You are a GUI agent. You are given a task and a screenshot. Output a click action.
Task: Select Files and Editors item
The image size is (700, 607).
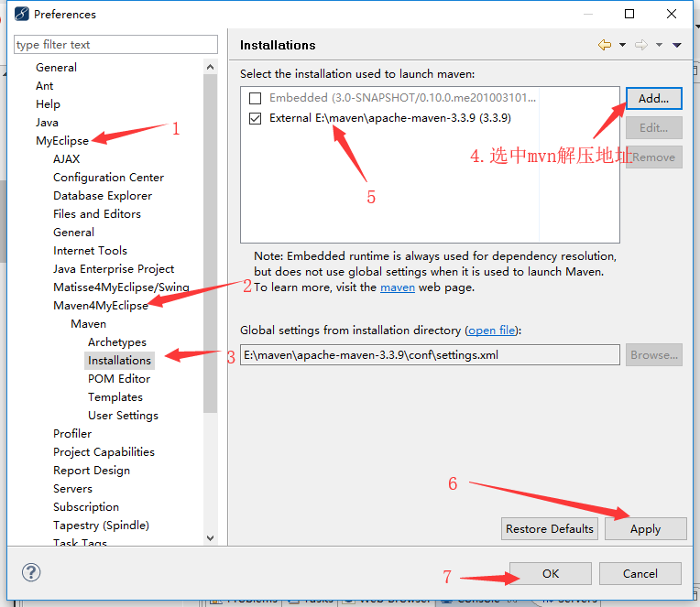click(x=97, y=214)
